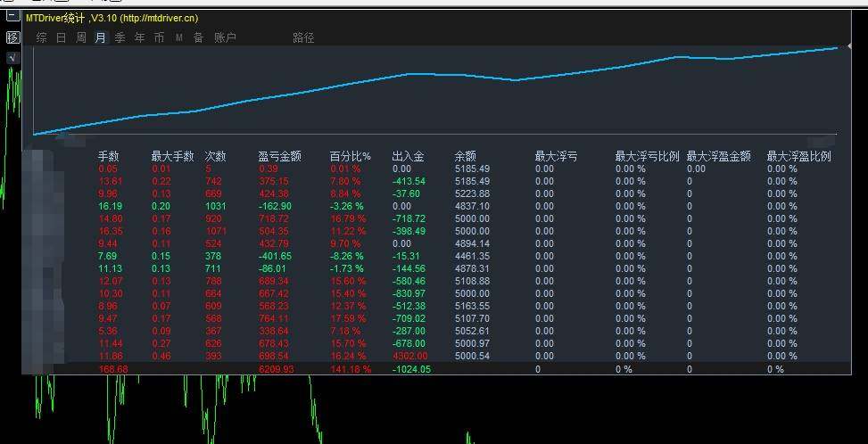Image resolution: width=868 pixels, height=444 pixels.
Task: Switch to the 周 weekly tab
Action: point(81,37)
